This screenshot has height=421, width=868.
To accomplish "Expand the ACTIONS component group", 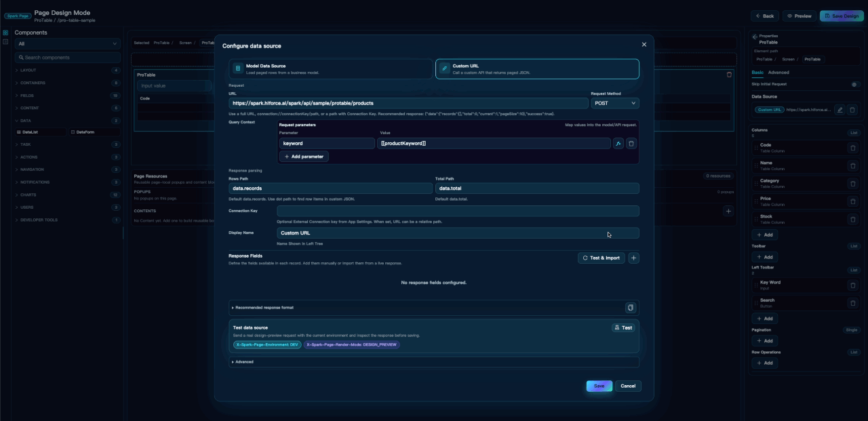I will coord(68,157).
